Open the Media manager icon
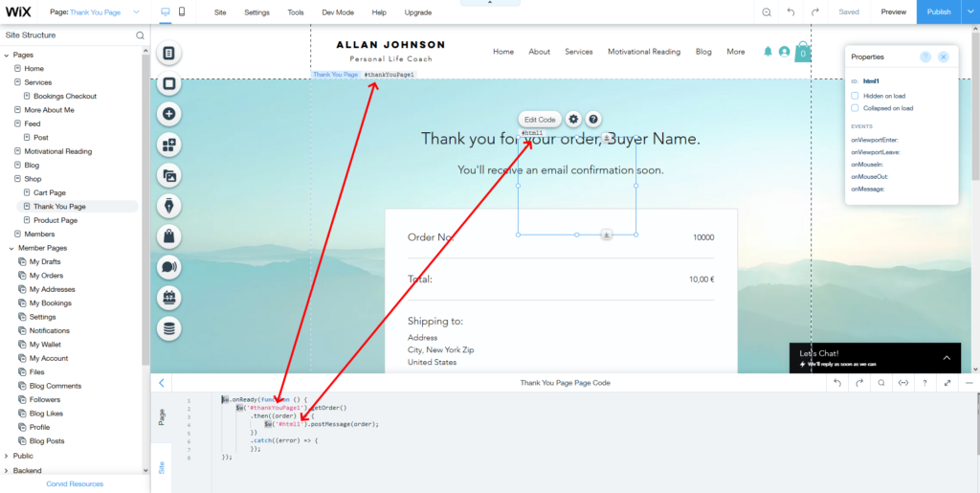This screenshot has width=980, height=493. coord(168,175)
